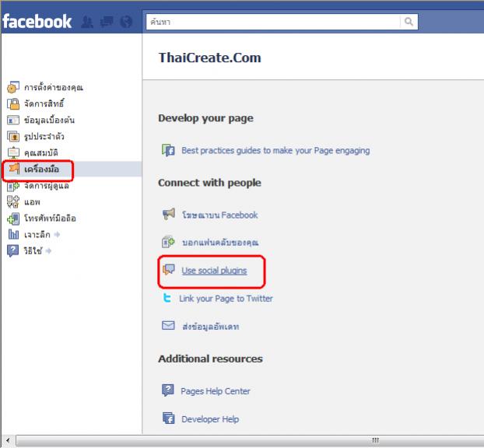Click horizontal scrollbar left arrow
This screenshot has width=484, height=448.
[x=8, y=440]
